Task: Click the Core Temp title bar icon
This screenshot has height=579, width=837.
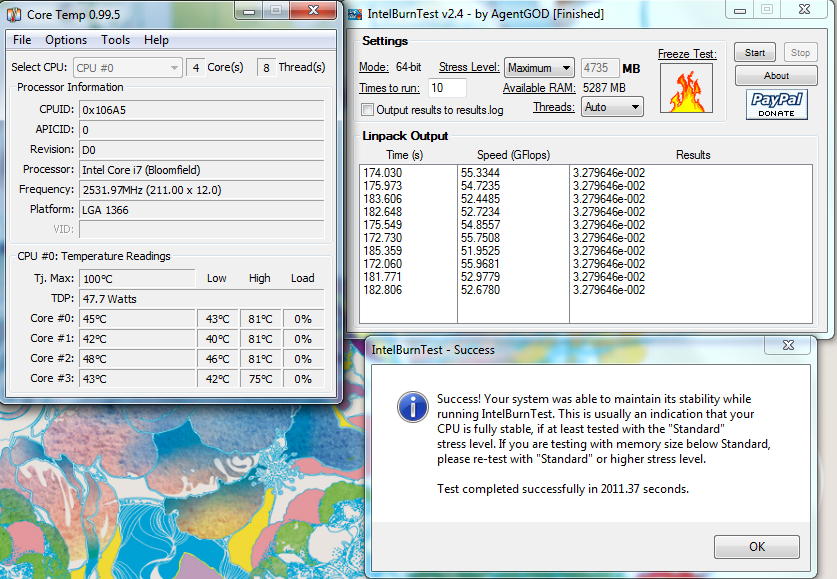Action: (14, 14)
